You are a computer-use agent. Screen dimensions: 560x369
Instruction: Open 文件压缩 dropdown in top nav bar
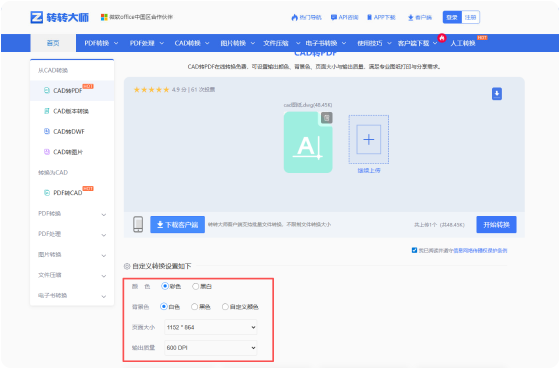(x=281, y=43)
